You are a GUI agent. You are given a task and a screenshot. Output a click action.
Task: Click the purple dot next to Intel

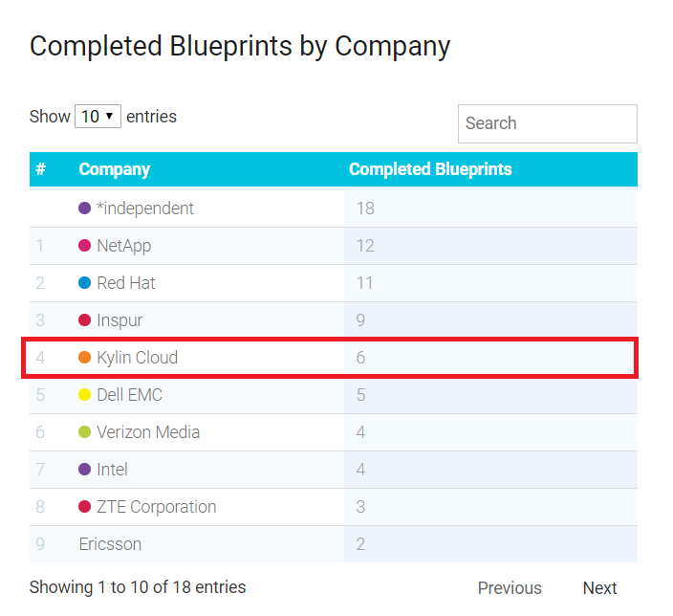pyautogui.click(x=84, y=470)
